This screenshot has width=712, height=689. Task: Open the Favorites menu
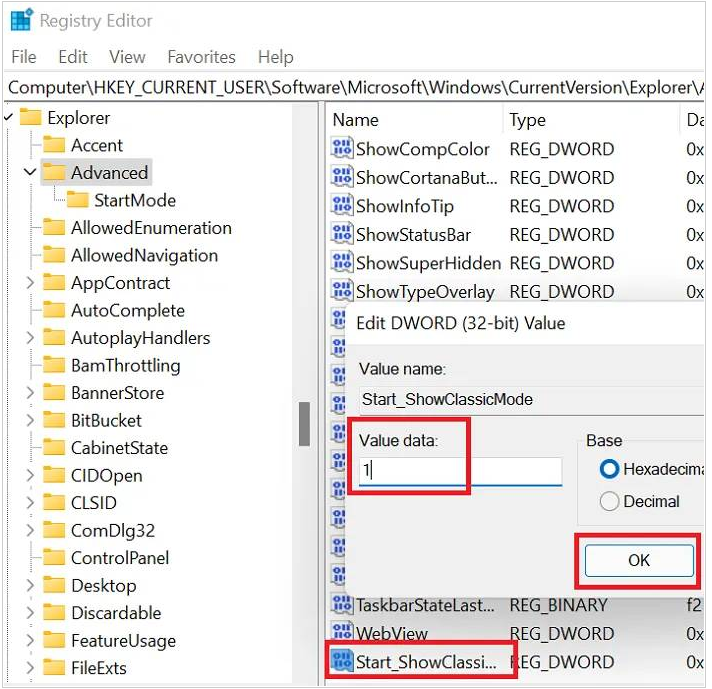coord(201,57)
